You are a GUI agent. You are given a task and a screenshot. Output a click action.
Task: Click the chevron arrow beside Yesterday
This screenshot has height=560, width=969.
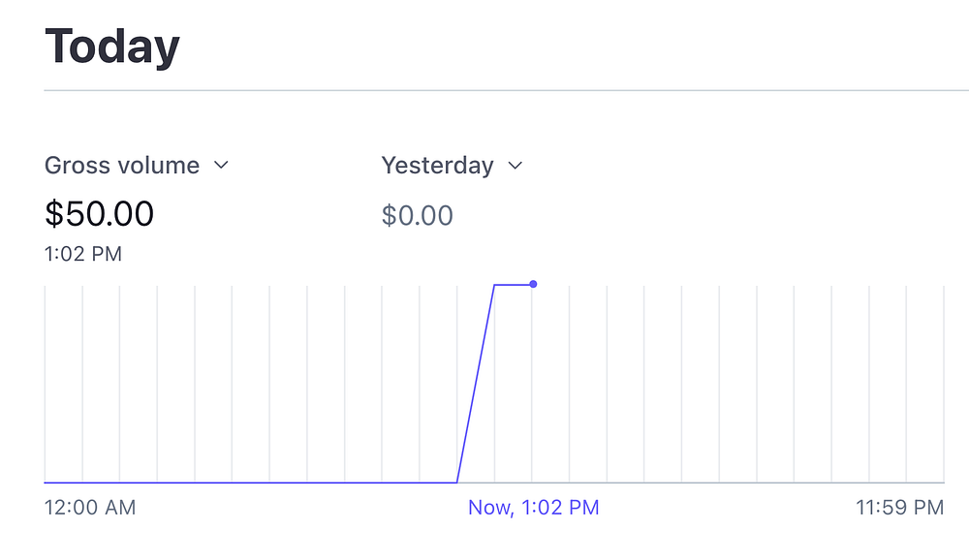click(516, 166)
